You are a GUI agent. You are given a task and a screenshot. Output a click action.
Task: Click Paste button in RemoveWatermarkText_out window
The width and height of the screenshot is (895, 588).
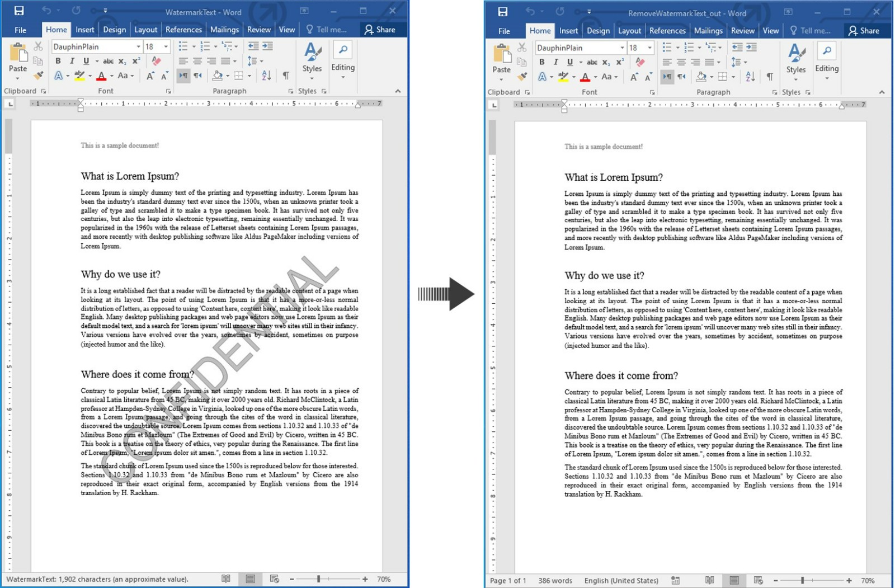click(x=501, y=59)
